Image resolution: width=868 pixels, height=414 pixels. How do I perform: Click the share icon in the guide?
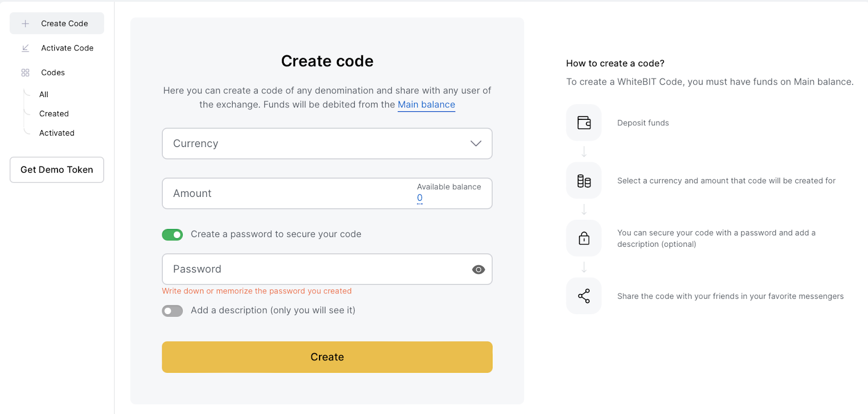click(x=584, y=296)
